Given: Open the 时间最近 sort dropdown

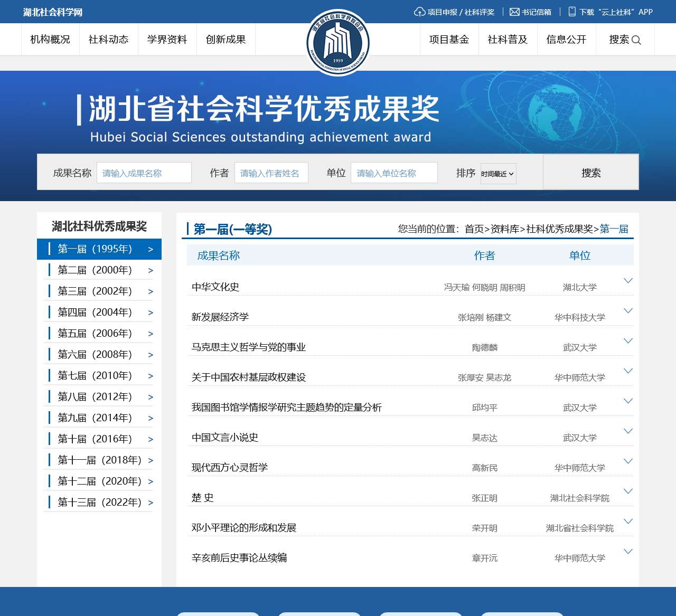Looking at the screenshot, I should (497, 173).
